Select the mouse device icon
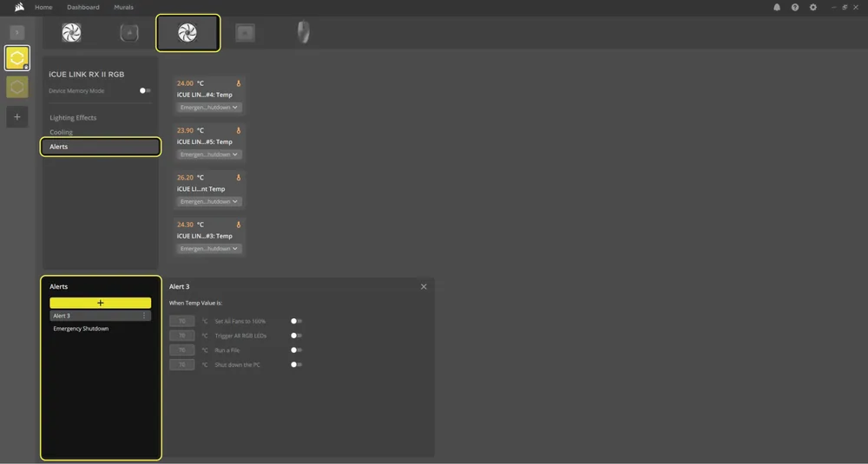The image size is (868, 464). pyautogui.click(x=303, y=32)
